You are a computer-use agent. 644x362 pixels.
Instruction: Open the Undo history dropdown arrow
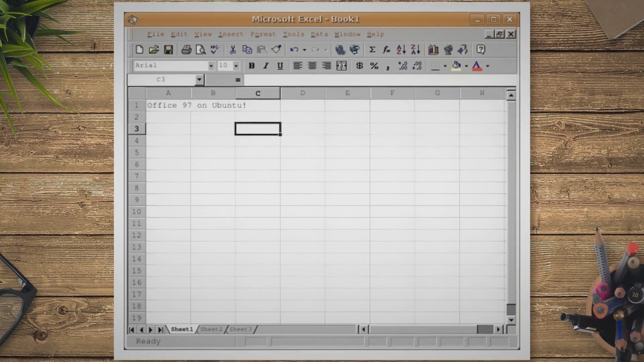click(x=305, y=50)
